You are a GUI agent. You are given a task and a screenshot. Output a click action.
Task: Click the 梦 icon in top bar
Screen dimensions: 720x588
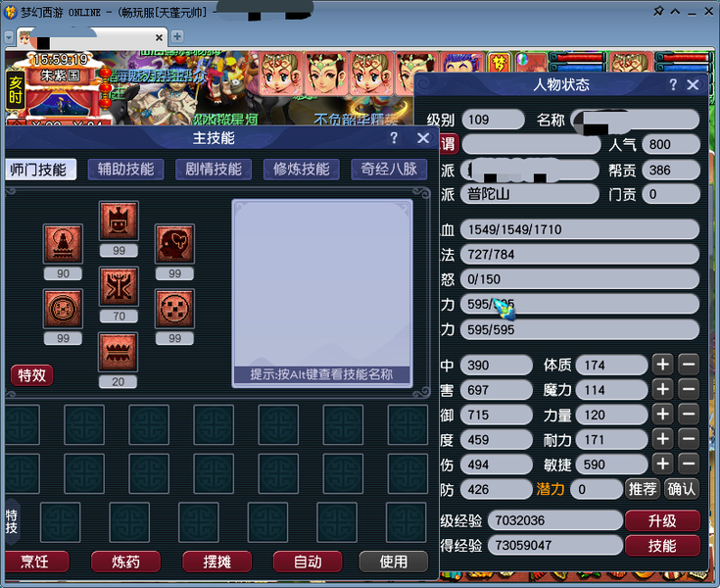click(499, 63)
